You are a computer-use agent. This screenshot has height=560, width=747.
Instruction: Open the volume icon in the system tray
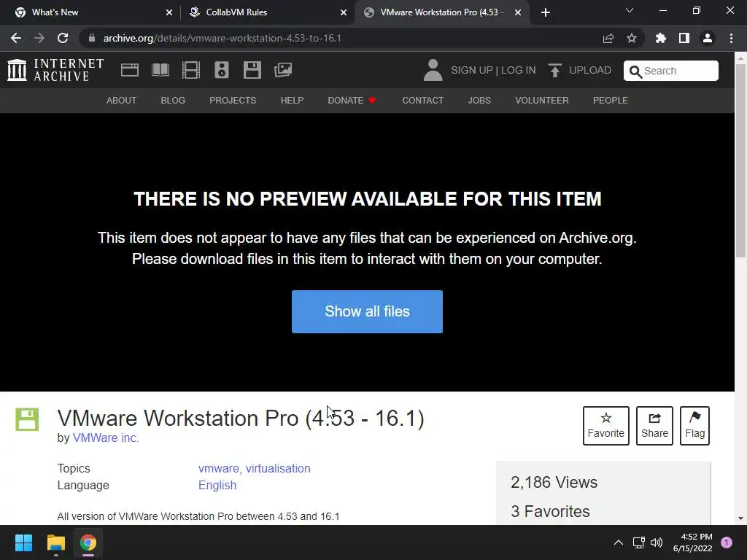pyautogui.click(x=657, y=542)
